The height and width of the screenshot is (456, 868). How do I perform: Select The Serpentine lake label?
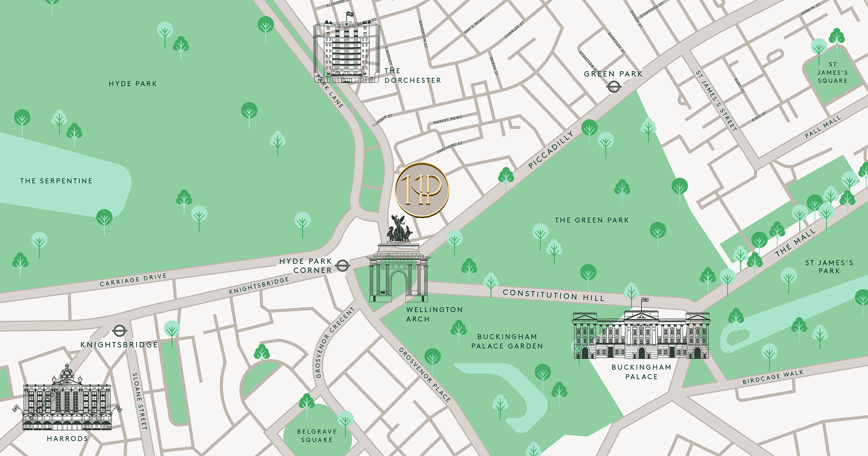coord(56,181)
